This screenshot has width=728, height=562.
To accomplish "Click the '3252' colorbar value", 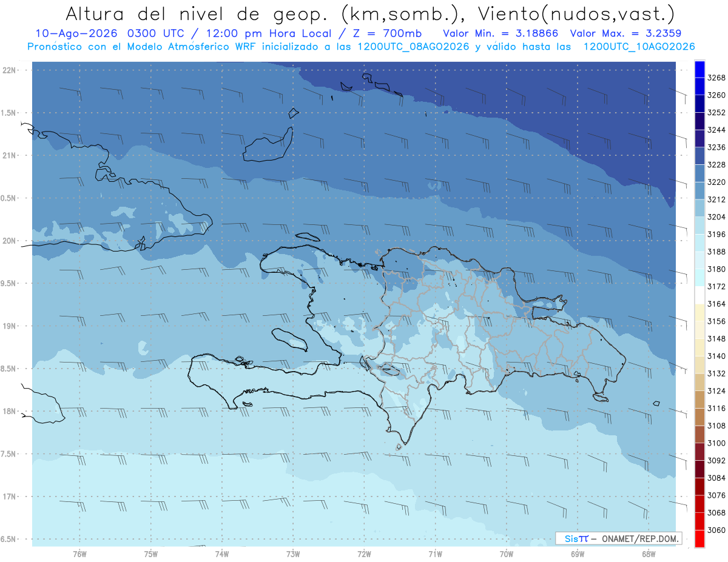I will (x=716, y=113).
